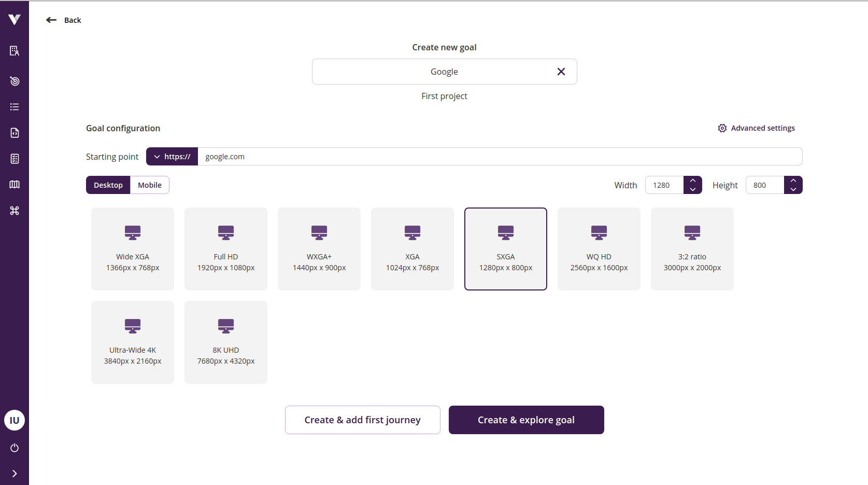Image resolution: width=868 pixels, height=485 pixels.
Task: Decrease the Height value with down arrow
Action: (x=793, y=190)
